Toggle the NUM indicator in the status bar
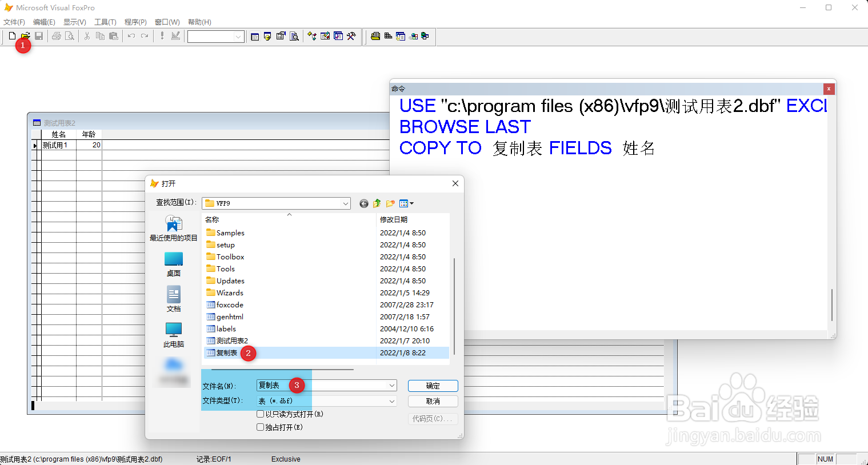Viewport: 868px width, 465px height. tap(826, 459)
